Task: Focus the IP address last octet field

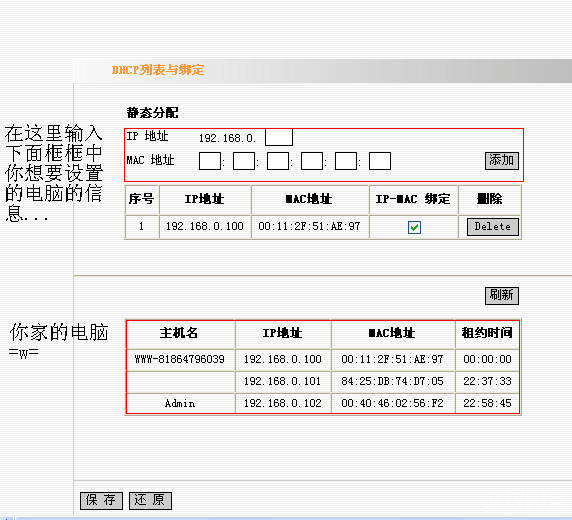Action: tap(279, 137)
